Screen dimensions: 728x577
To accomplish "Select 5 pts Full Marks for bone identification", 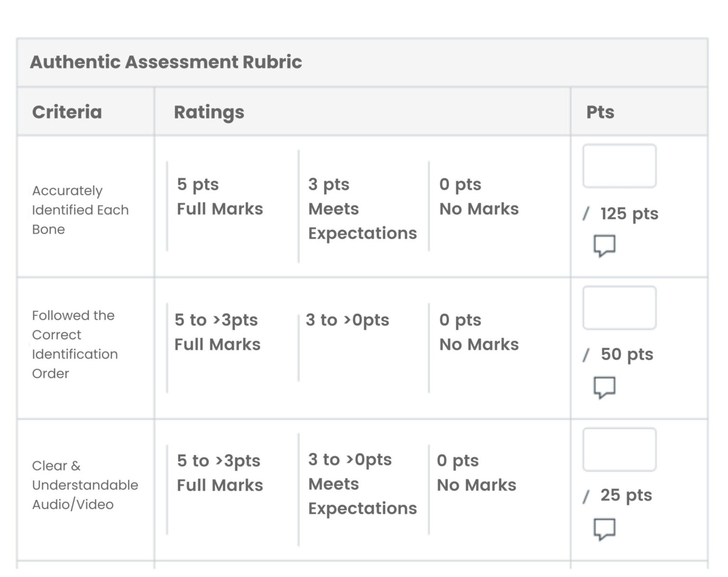I will coord(220,197).
